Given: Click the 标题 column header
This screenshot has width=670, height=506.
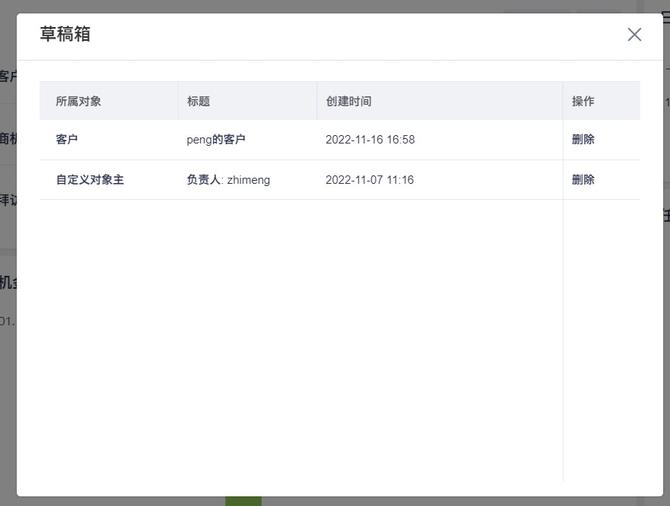Looking at the screenshot, I should click(x=198, y=102).
